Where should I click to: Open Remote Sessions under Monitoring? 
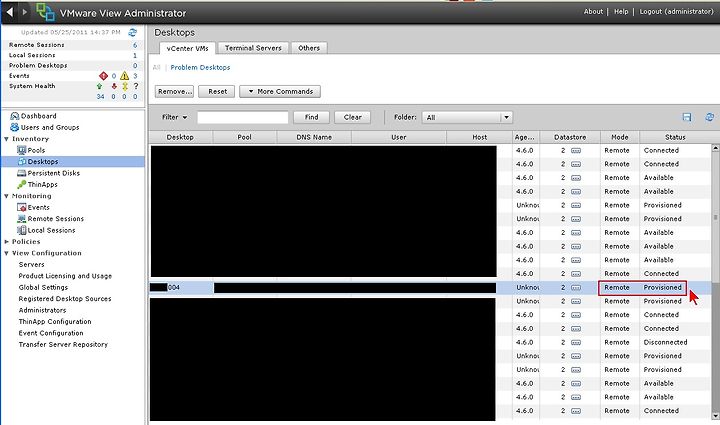coord(51,219)
